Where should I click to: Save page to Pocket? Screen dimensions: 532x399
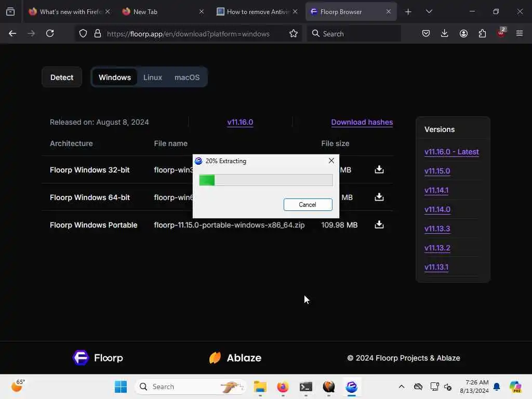[x=426, y=34]
